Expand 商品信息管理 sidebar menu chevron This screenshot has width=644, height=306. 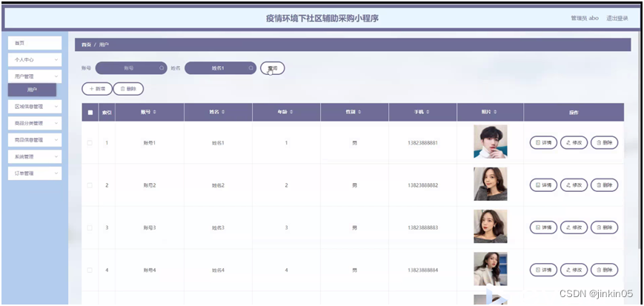click(x=56, y=140)
